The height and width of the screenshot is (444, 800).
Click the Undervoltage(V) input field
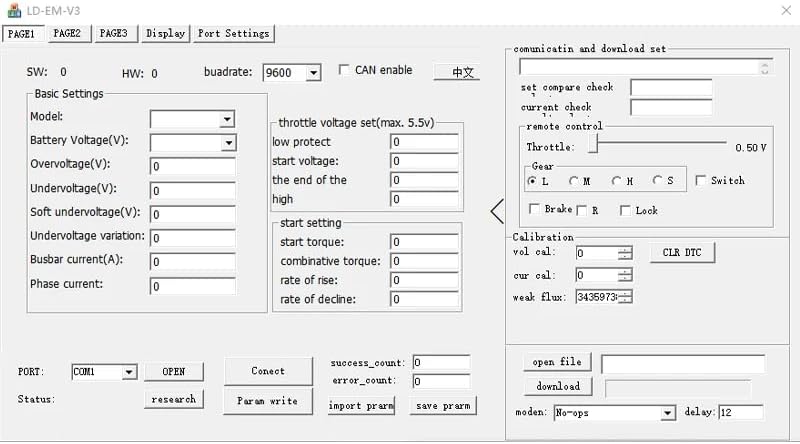click(x=192, y=190)
